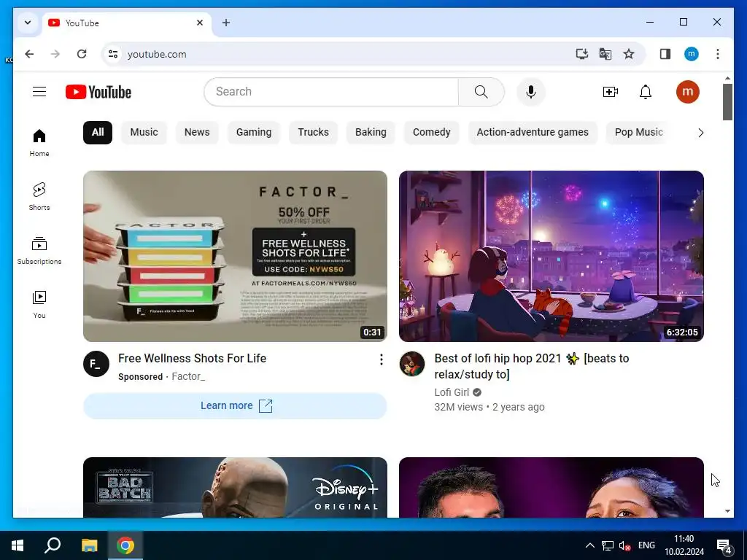Click the YouTube logo

[x=98, y=92]
